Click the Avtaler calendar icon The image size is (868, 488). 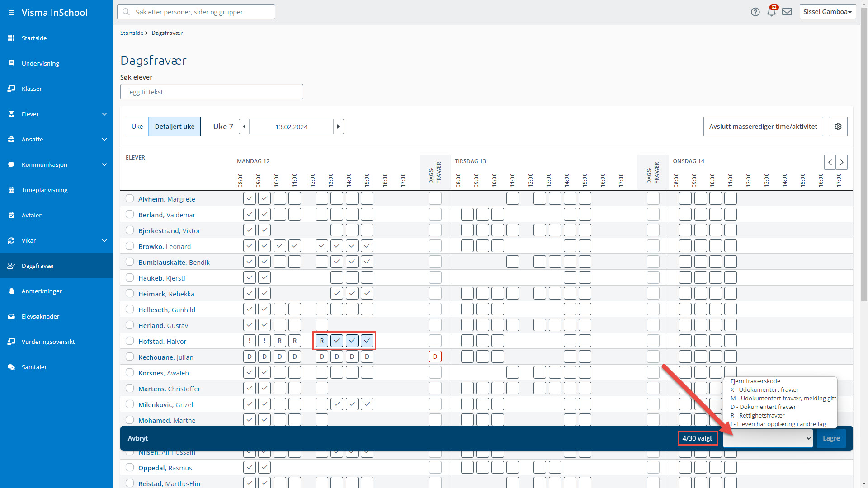coord(11,215)
